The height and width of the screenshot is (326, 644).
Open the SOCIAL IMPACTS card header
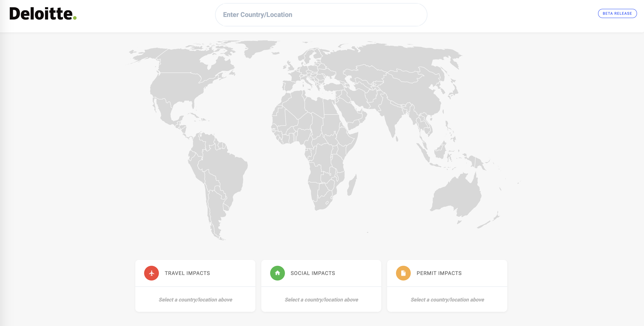coord(313,273)
